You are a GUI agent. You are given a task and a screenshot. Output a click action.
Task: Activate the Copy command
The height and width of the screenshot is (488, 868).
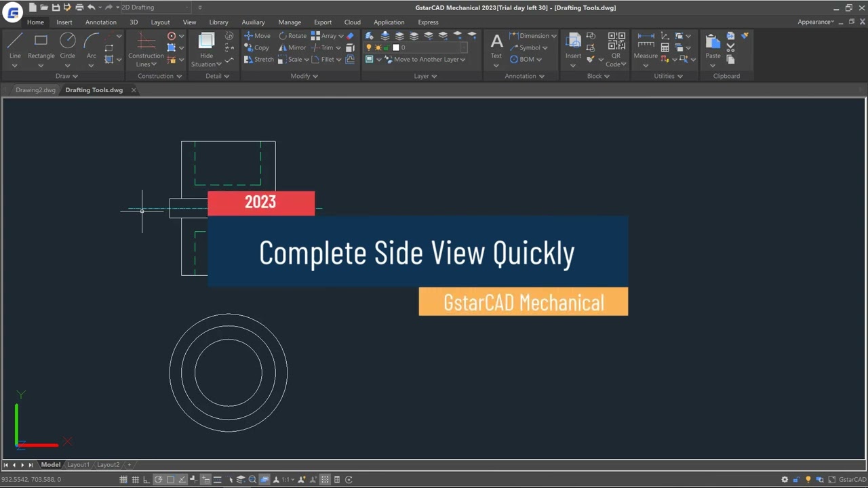pyautogui.click(x=256, y=47)
